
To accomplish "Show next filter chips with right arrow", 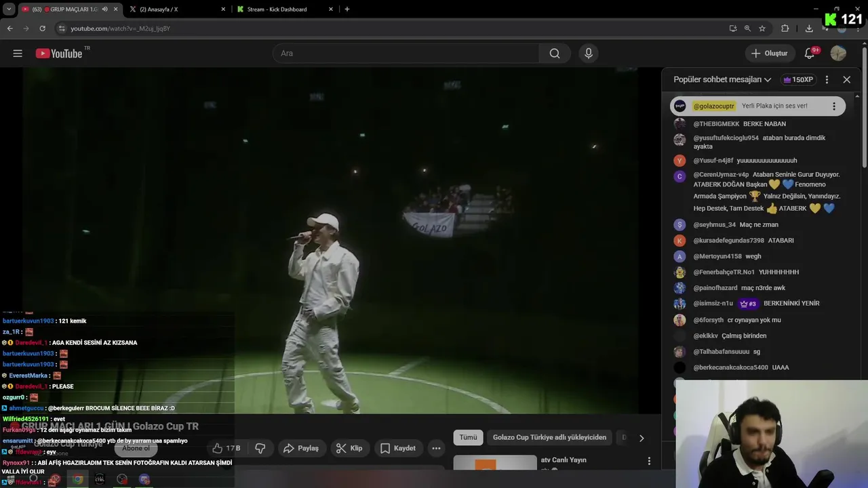I will coord(642,438).
